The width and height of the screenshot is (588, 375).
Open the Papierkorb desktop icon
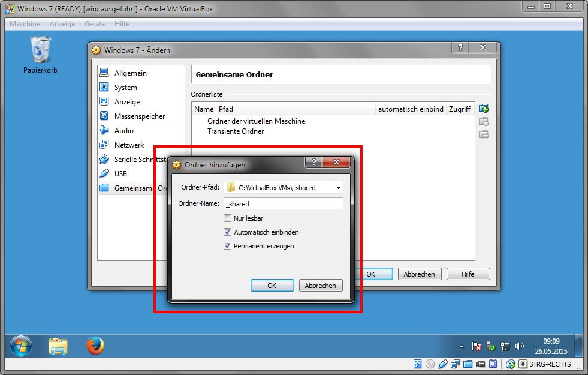[x=40, y=55]
